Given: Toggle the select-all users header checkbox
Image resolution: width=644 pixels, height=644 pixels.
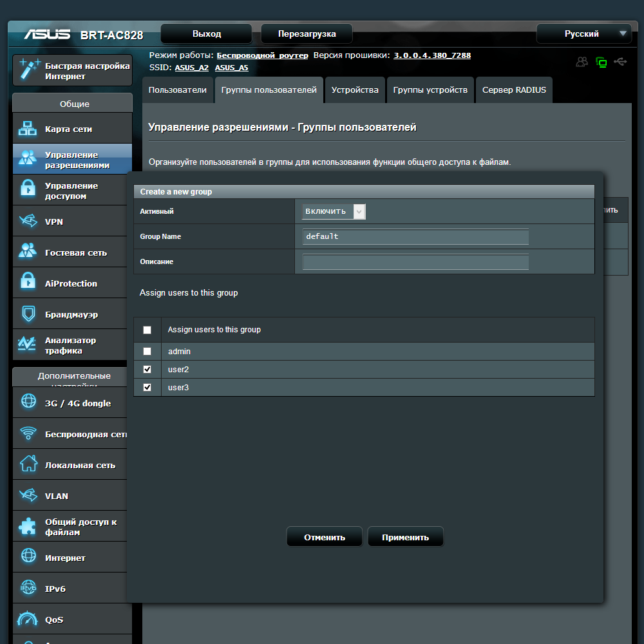Looking at the screenshot, I should (x=147, y=330).
